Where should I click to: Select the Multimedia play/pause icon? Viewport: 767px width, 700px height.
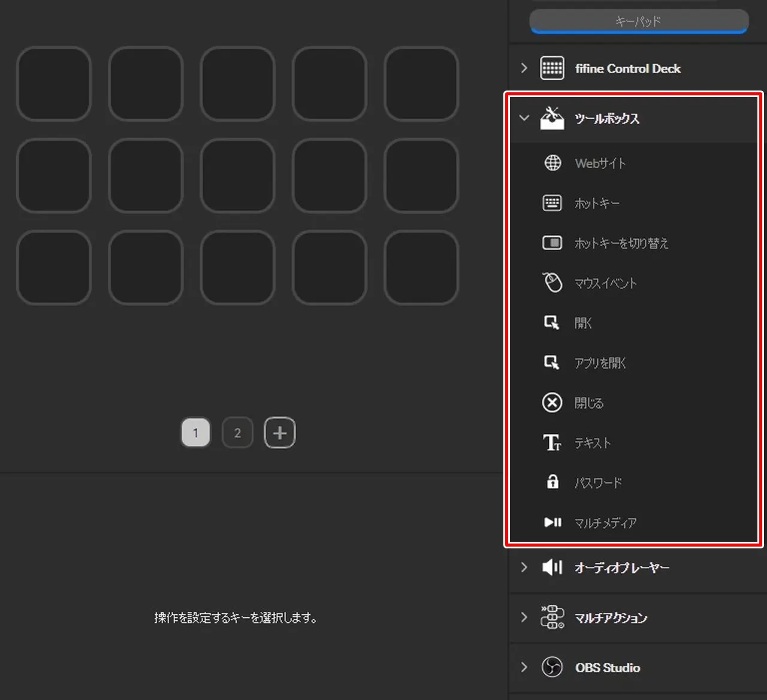tap(552, 523)
